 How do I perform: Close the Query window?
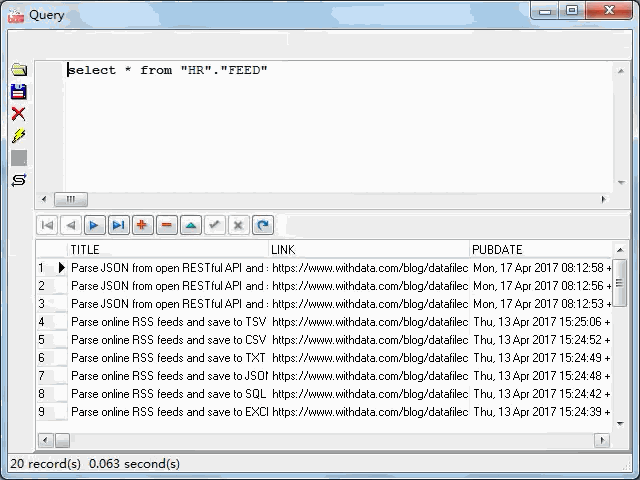609,10
